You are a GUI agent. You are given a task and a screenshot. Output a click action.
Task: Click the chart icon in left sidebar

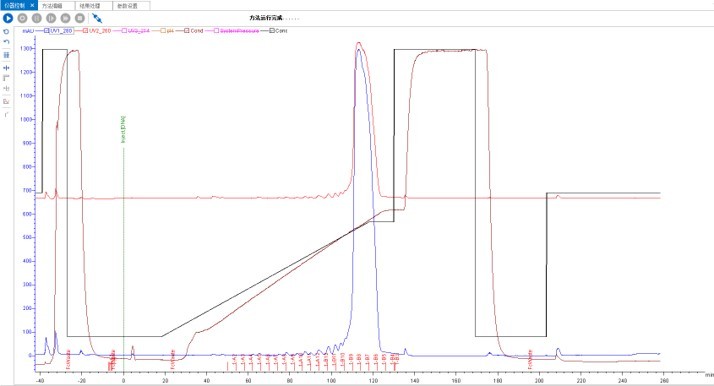(6, 101)
